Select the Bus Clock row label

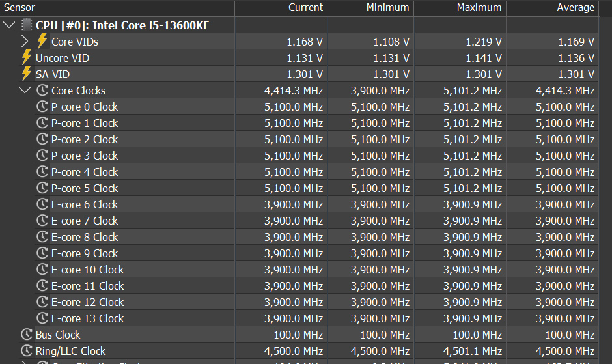click(x=58, y=335)
